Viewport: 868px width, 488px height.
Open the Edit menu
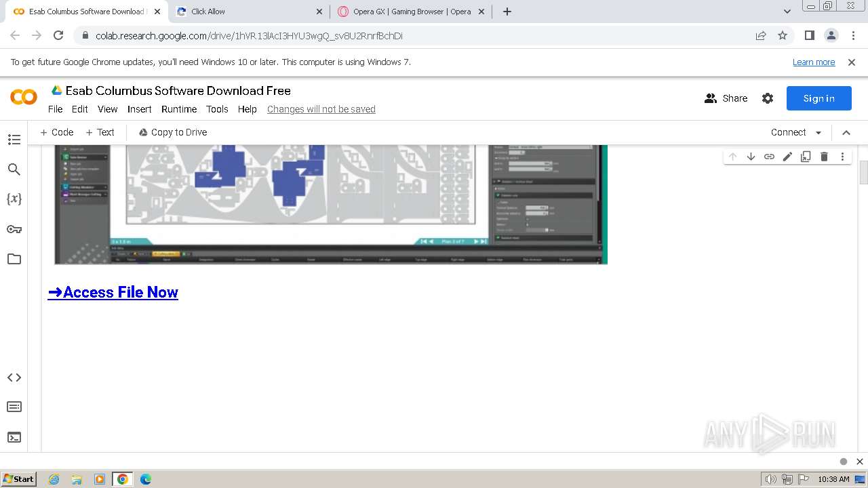point(80,109)
